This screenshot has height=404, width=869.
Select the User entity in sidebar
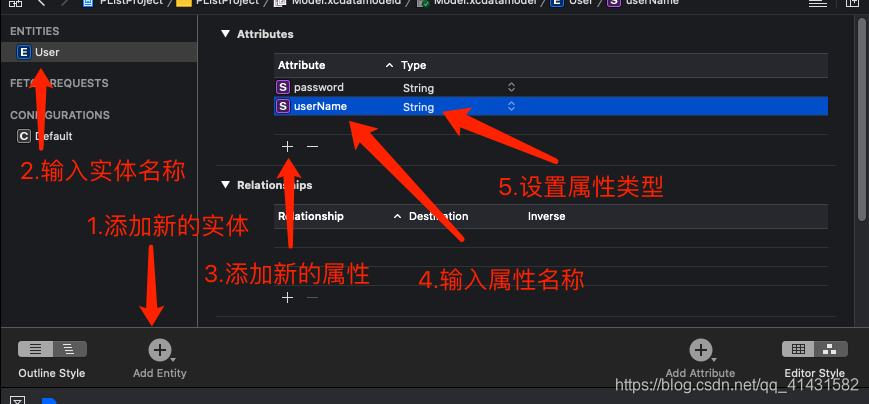99,52
